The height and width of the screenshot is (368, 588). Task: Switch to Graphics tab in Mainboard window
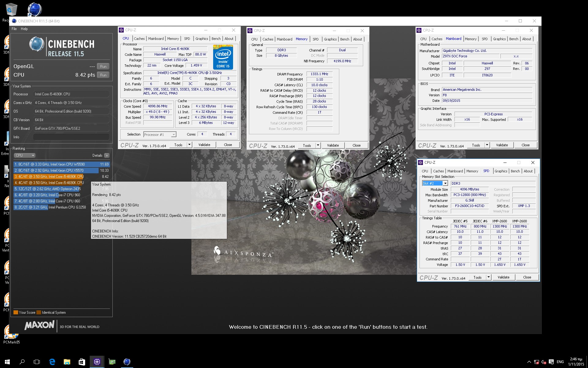coord(499,39)
